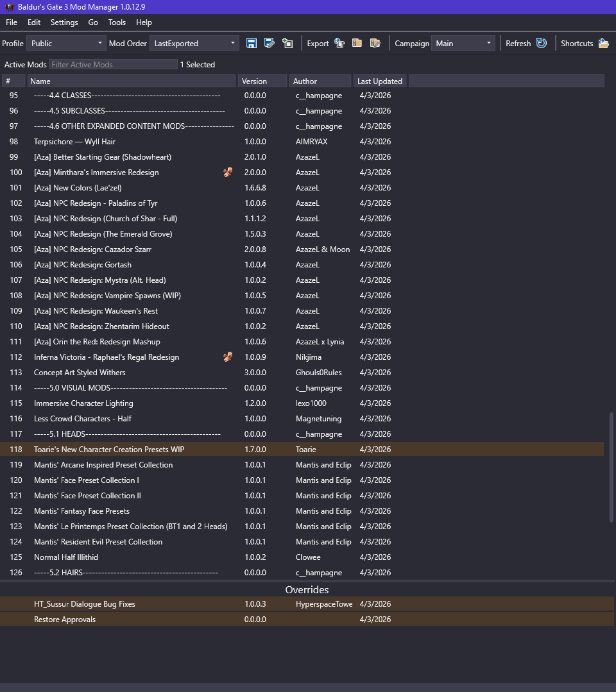This screenshot has height=692, width=616.
Task: Select 4.6 OTHER EXPANDED CONTENT MODS row
Action: pyautogui.click(x=302, y=126)
